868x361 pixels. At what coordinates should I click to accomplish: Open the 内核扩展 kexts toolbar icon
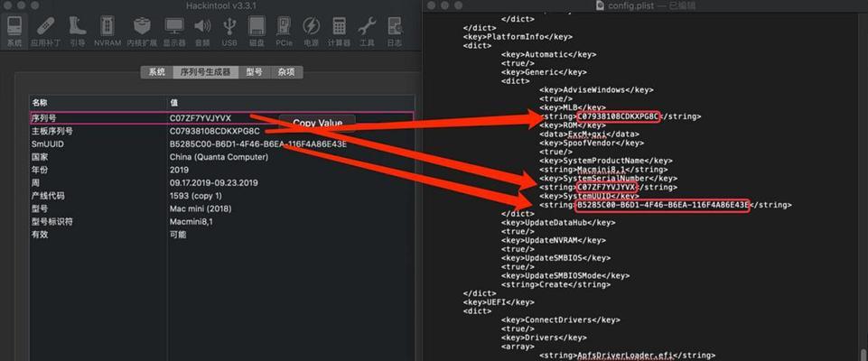pyautogui.click(x=143, y=31)
